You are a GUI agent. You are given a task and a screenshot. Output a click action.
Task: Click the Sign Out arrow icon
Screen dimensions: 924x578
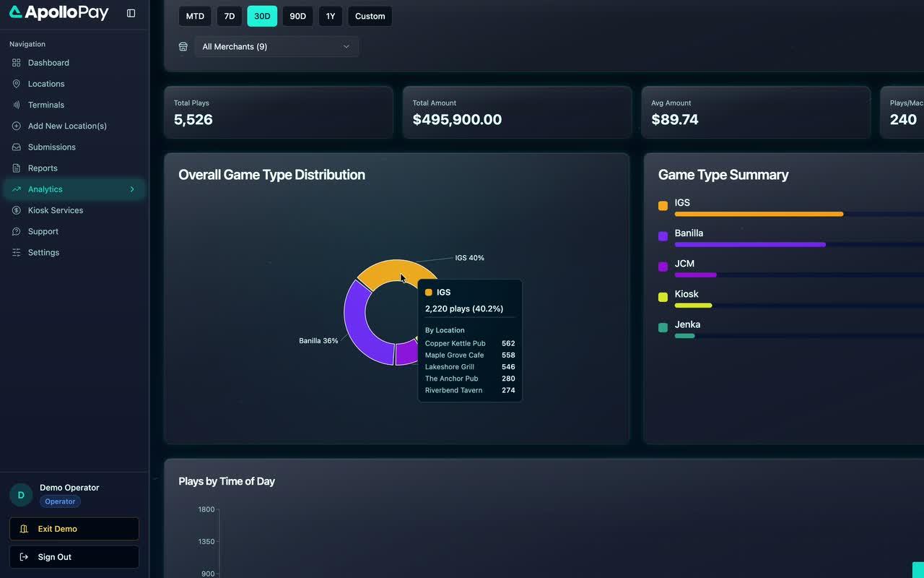pos(24,557)
